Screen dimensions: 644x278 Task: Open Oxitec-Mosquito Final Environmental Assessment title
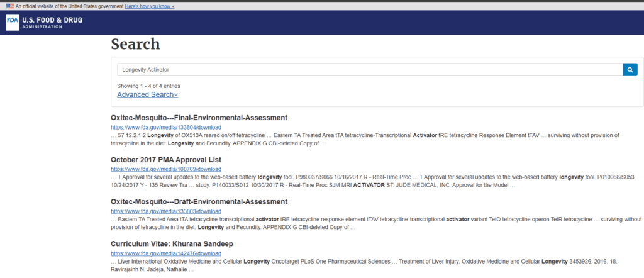point(199,118)
